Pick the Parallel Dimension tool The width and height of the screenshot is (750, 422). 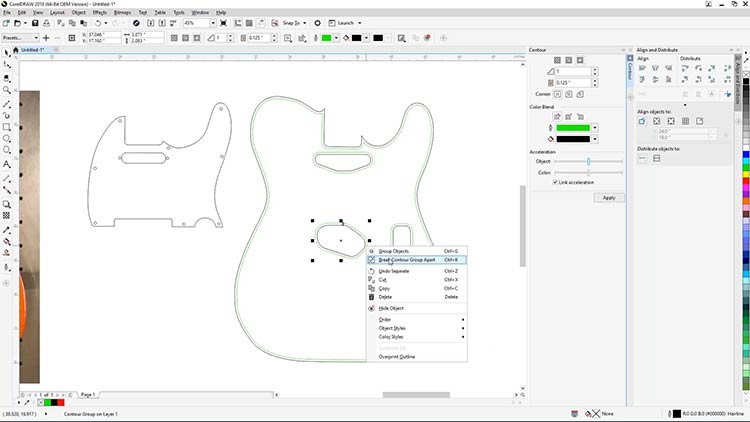tap(6, 178)
